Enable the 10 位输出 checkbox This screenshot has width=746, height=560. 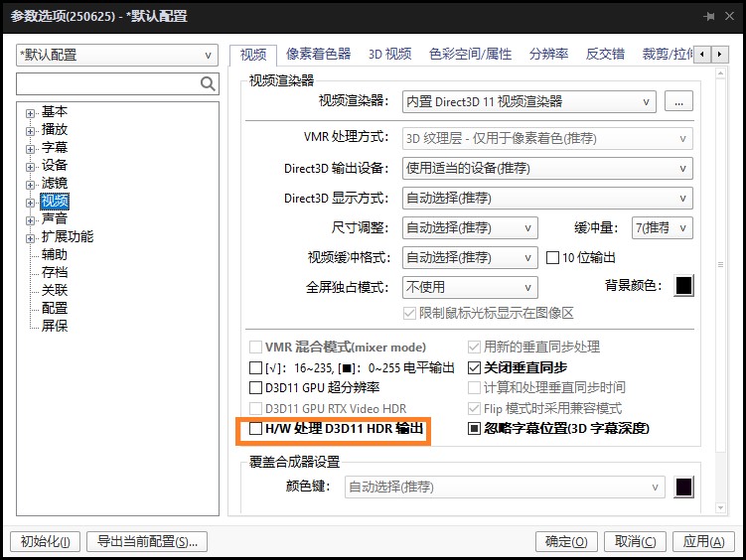[554, 258]
